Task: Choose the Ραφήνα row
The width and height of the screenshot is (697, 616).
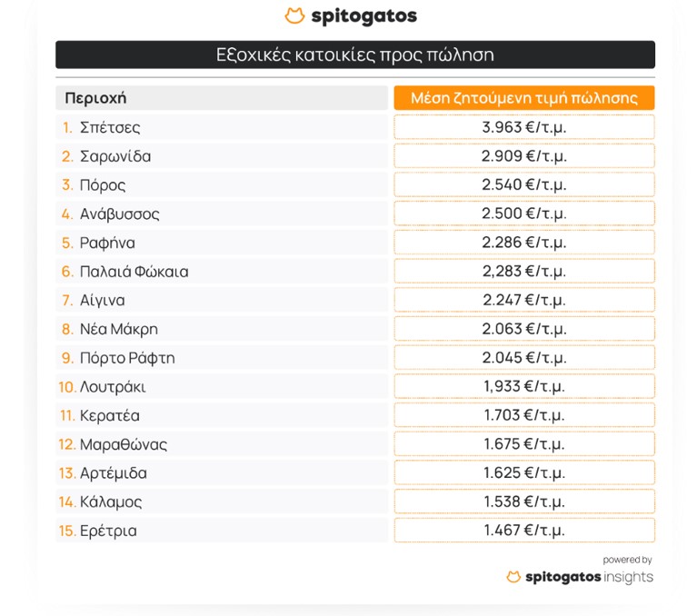Action: click(222, 243)
